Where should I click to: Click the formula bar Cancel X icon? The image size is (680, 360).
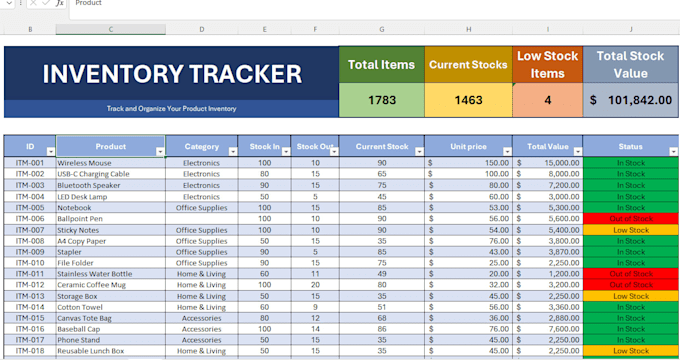[x=33, y=3]
